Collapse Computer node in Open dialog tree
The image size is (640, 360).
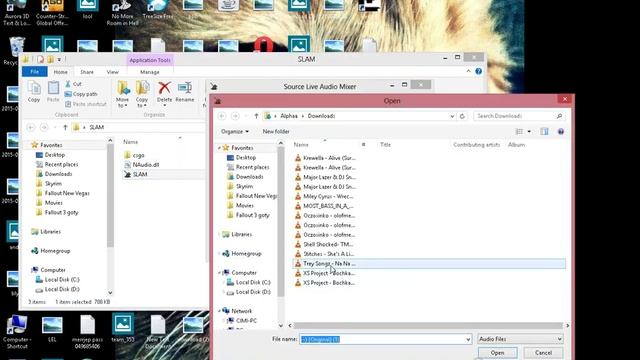(x=220, y=273)
